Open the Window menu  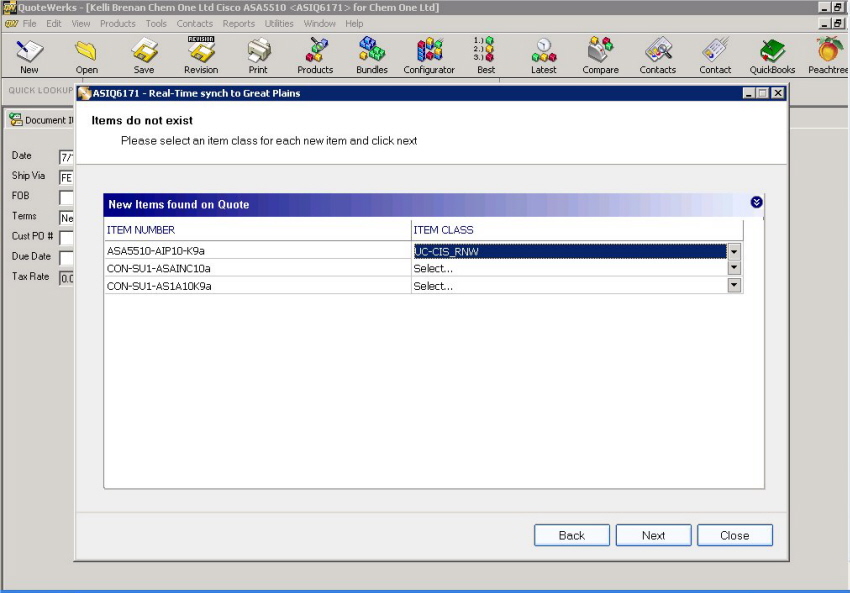(319, 24)
